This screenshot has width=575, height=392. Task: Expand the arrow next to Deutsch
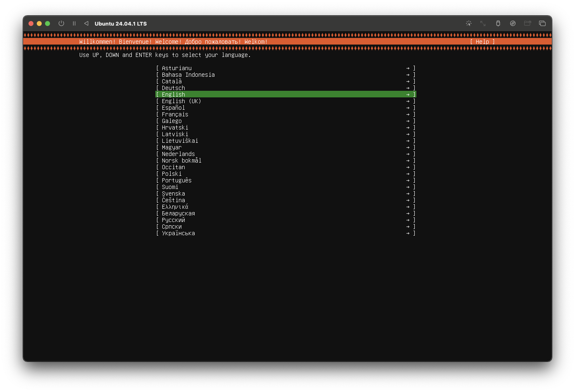tap(407, 87)
